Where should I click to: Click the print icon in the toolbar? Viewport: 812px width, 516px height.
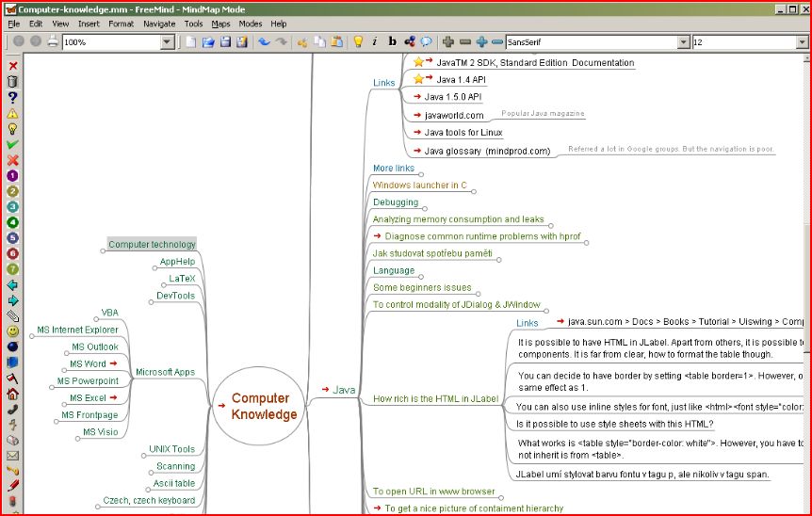click(53, 41)
